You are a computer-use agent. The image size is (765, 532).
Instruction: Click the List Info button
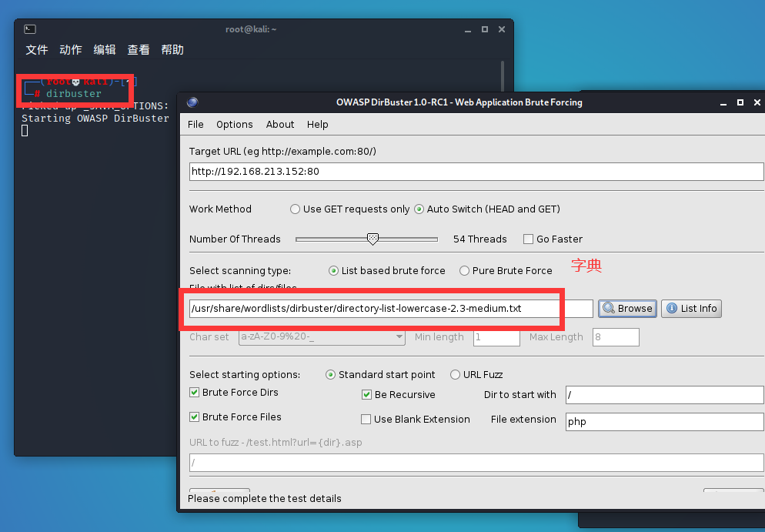691,309
